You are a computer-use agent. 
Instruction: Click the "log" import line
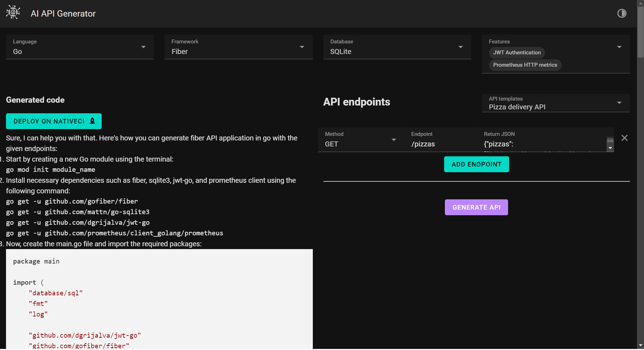[38, 314]
